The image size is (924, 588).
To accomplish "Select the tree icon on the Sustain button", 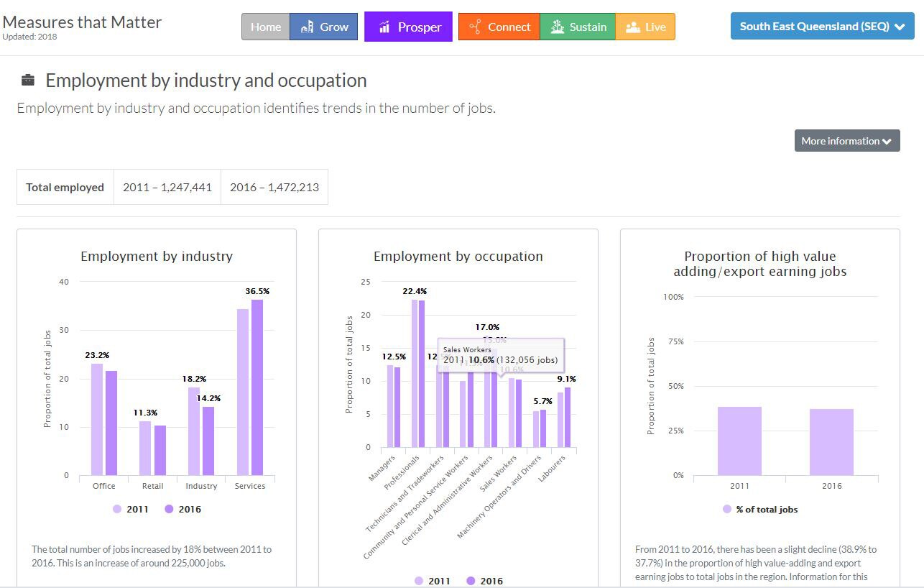I will click(557, 26).
